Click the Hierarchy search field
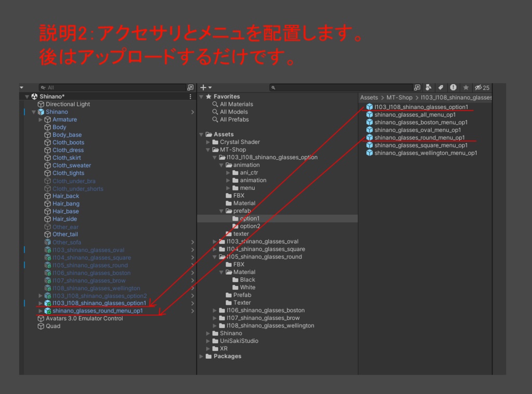This screenshot has width=532, height=394. 112,88
